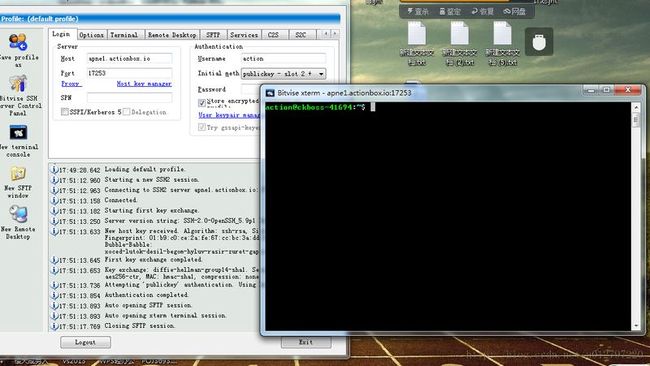Click the Port input field

[129, 73]
